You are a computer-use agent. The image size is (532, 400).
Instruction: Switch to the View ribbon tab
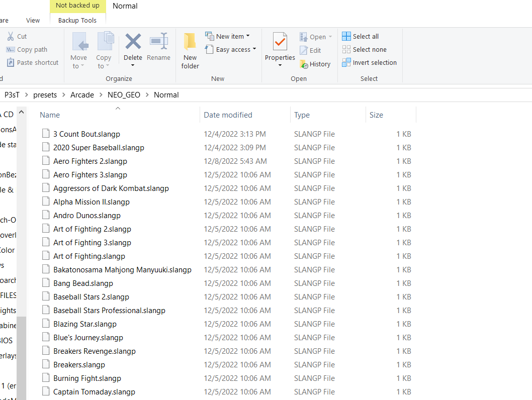(x=33, y=20)
